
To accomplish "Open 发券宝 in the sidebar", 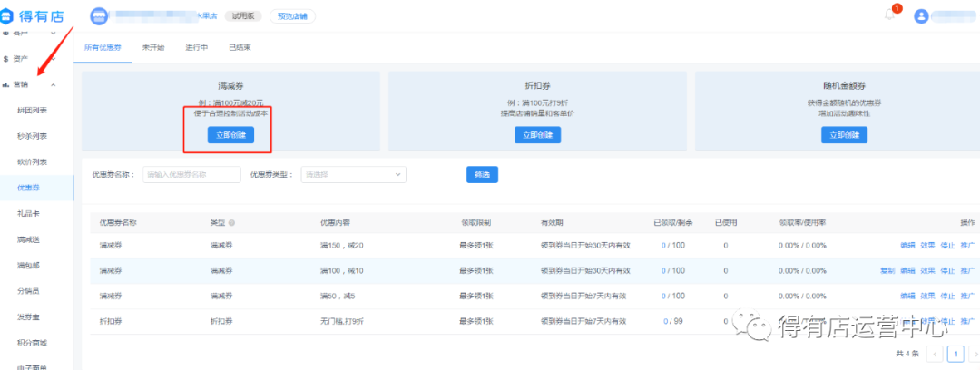I will point(29,317).
